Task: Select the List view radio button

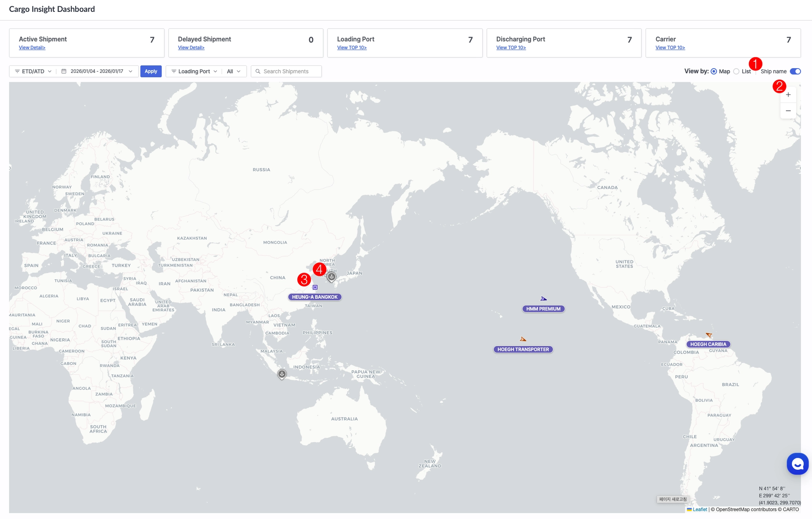Action: tap(736, 71)
